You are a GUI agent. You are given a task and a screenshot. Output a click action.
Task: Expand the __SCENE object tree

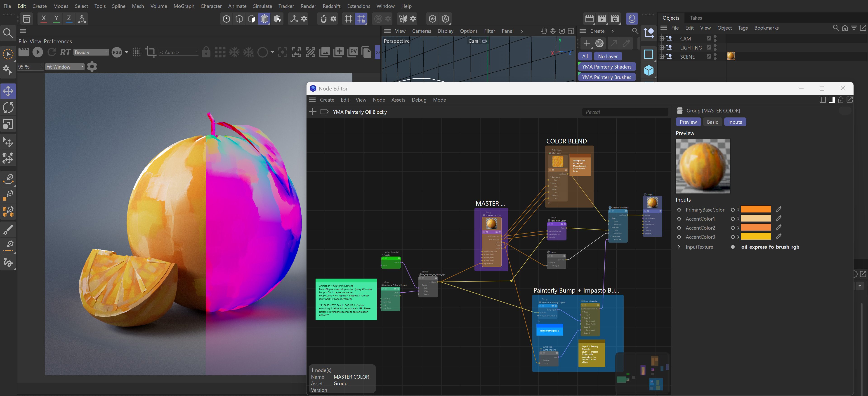661,57
